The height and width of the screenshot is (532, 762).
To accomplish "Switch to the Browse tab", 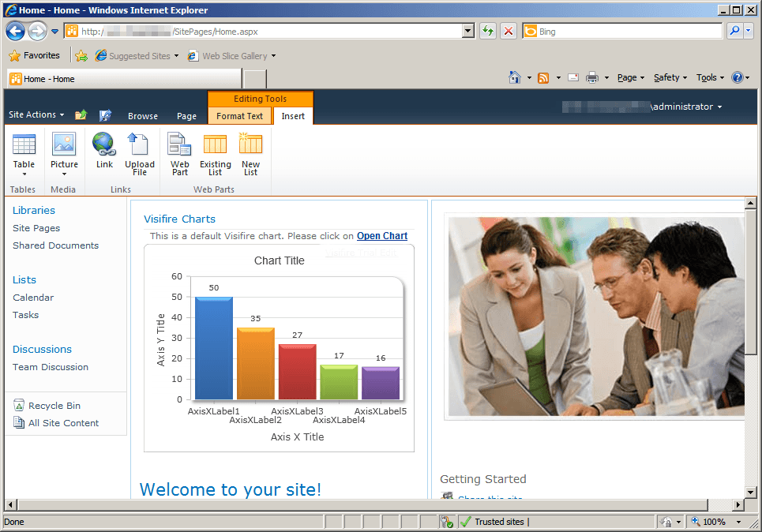I will point(143,116).
